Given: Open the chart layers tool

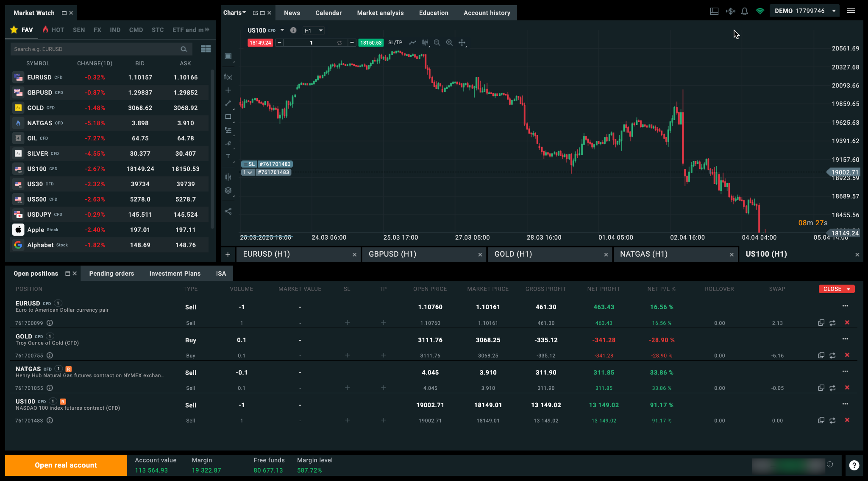Looking at the screenshot, I should pos(228,190).
